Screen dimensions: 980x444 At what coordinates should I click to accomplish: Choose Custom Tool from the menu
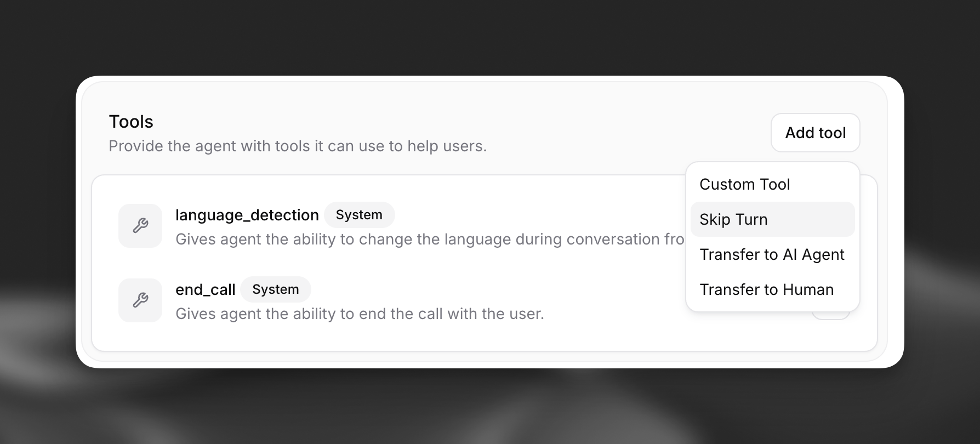744,184
